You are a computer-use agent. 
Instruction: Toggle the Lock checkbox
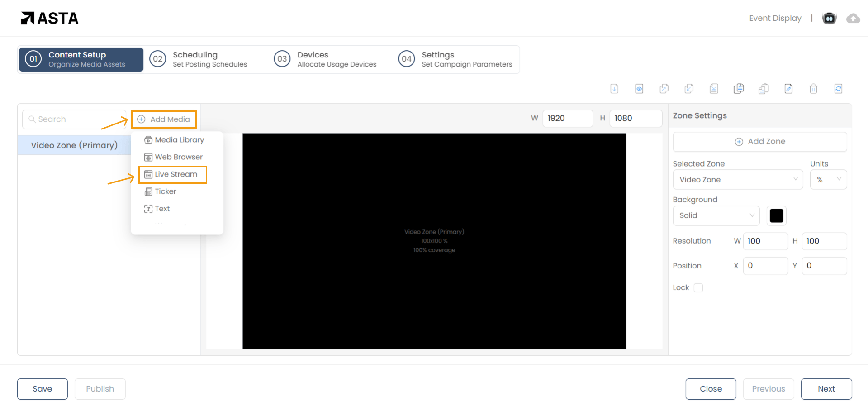[698, 288]
